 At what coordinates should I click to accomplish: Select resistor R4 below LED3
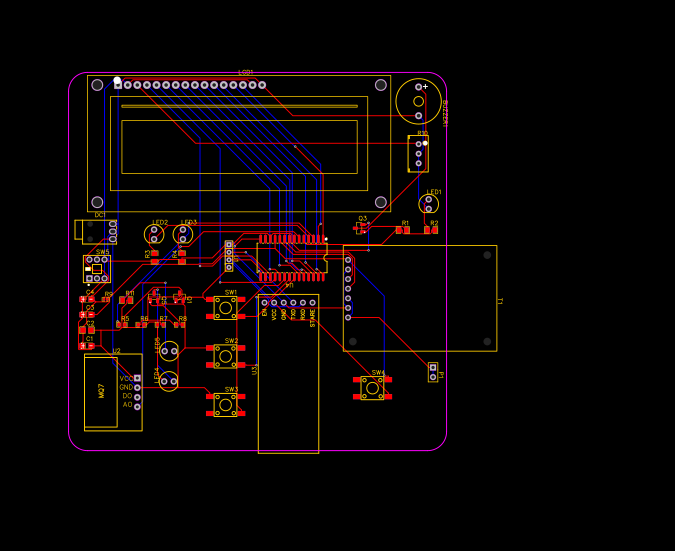click(182, 257)
